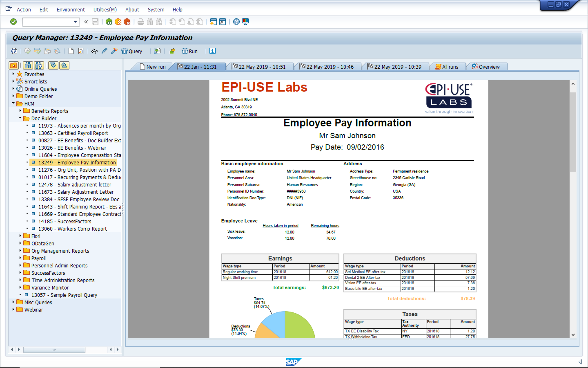Expand the Misc Queries folder
Screen dimensions: 588x368
13,302
